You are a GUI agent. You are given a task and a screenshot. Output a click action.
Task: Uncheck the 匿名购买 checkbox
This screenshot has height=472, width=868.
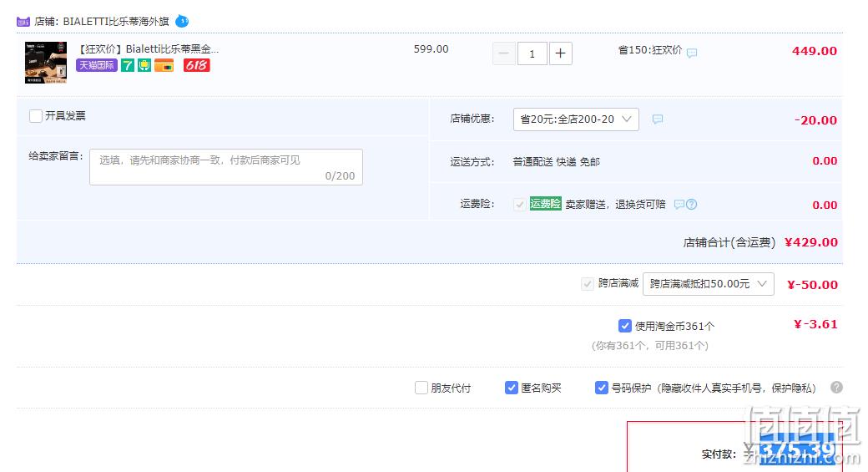click(x=512, y=388)
